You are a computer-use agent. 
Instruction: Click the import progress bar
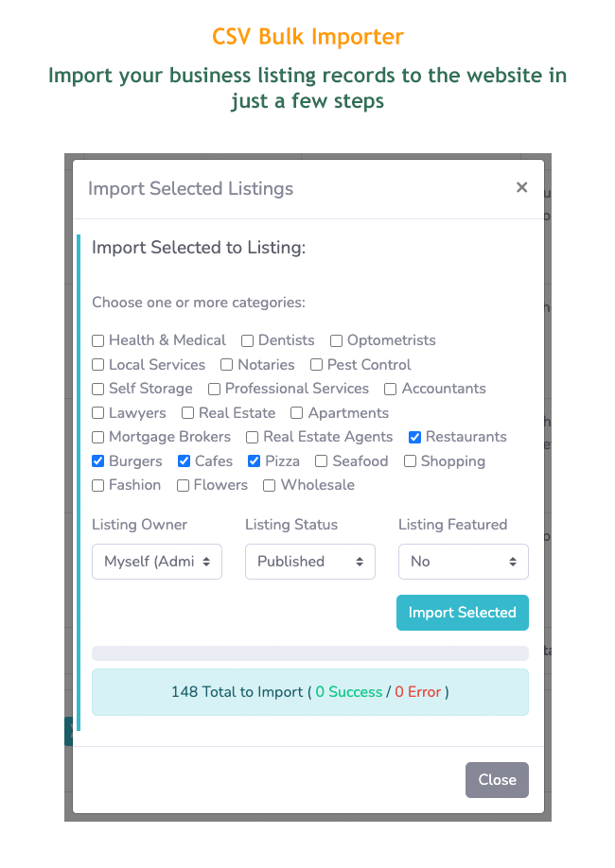310,653
